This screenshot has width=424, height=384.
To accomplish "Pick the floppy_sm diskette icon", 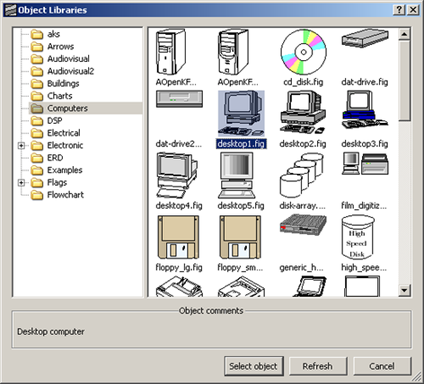I will coord(240,237).
